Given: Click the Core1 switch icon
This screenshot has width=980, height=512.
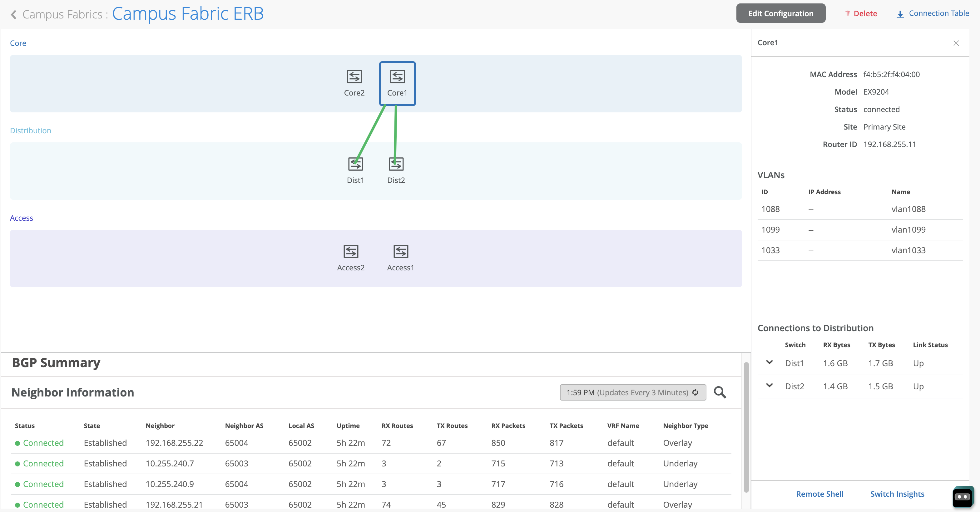Looking at the screenshot, I should (397, 77).
